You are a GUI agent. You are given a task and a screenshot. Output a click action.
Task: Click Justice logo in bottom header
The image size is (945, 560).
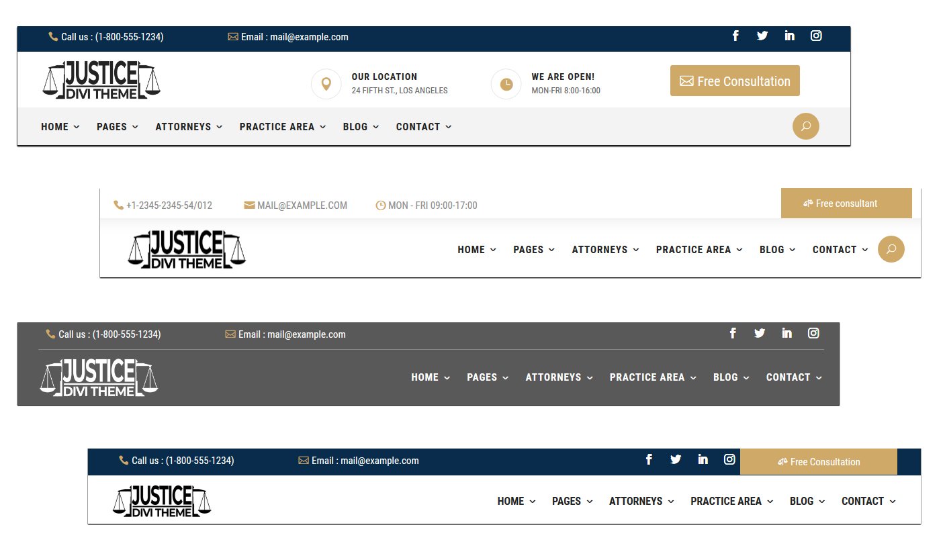[x=162, y=501]
